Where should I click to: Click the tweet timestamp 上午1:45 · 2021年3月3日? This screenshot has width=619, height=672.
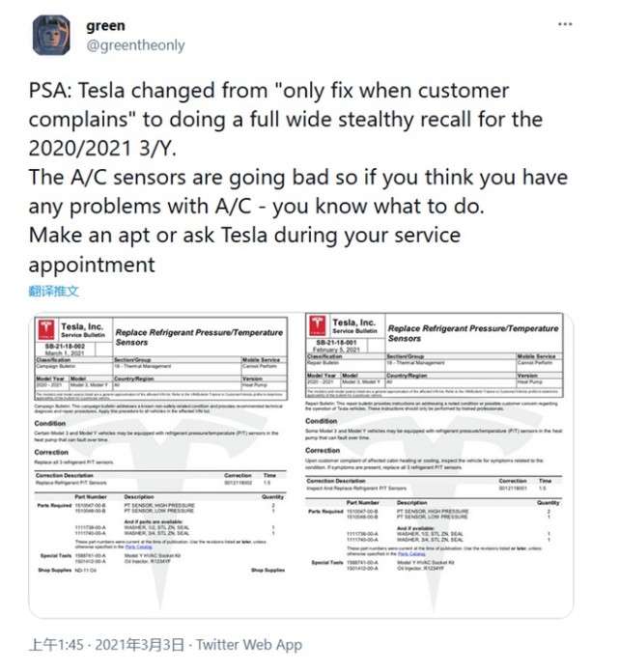[107, 645]
